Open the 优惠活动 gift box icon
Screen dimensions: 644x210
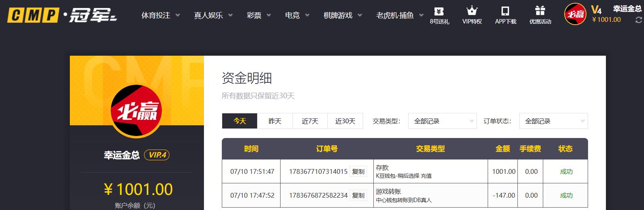(540, 15)
